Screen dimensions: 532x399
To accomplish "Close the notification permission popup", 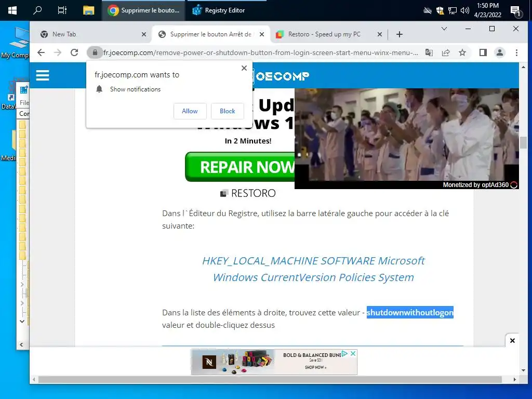I will pos(244,68).
